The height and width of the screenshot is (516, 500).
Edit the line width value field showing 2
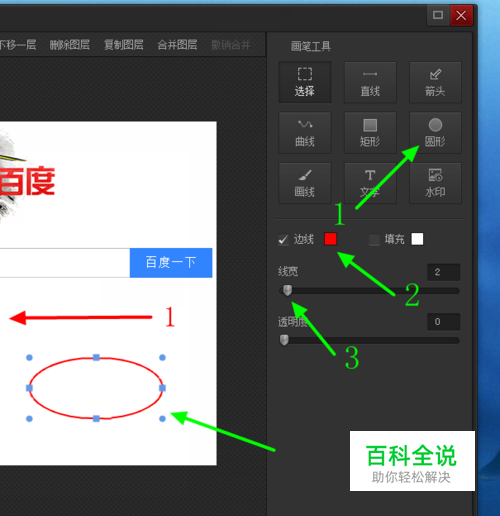click(444, 272)
